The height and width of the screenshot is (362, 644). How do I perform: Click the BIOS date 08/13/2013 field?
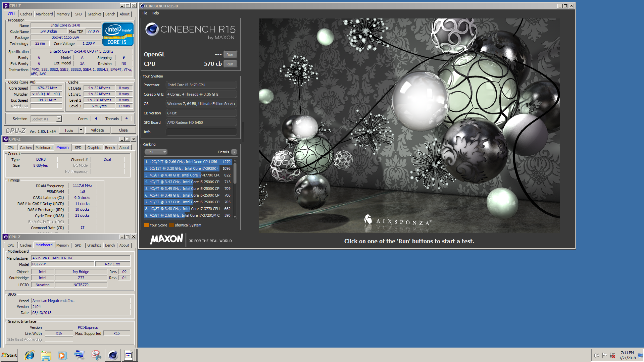(81, 313)
